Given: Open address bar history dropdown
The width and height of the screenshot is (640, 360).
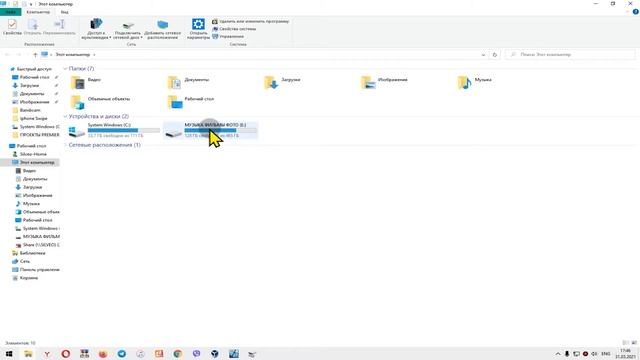Looking at the screenshot, I should click(483, 55).
